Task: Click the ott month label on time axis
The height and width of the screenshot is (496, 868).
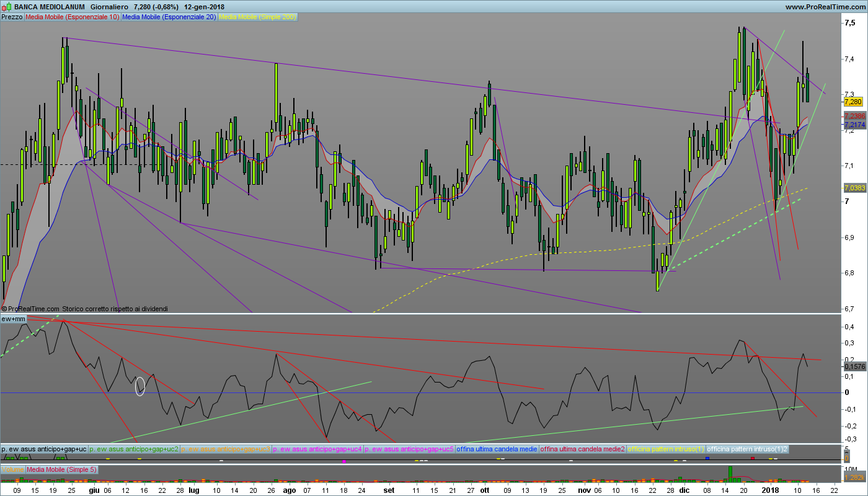Action: [484, 490]
